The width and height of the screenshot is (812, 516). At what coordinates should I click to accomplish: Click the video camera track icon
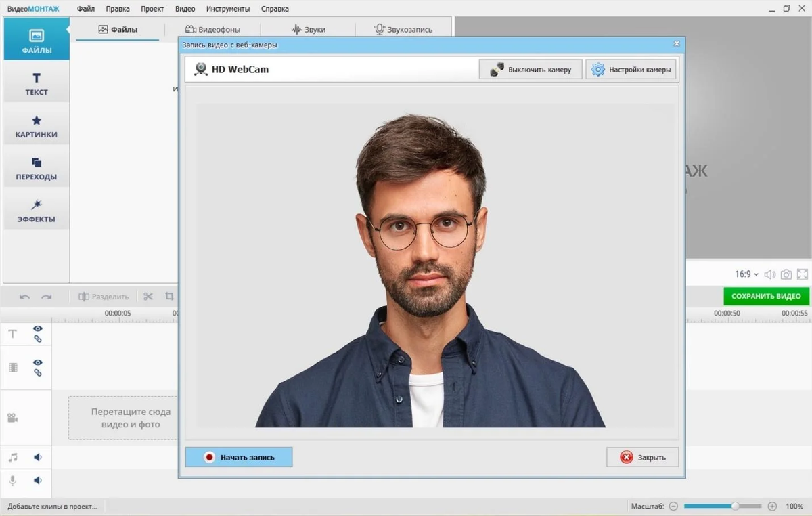pyautogui.click(x=13, y=418)
